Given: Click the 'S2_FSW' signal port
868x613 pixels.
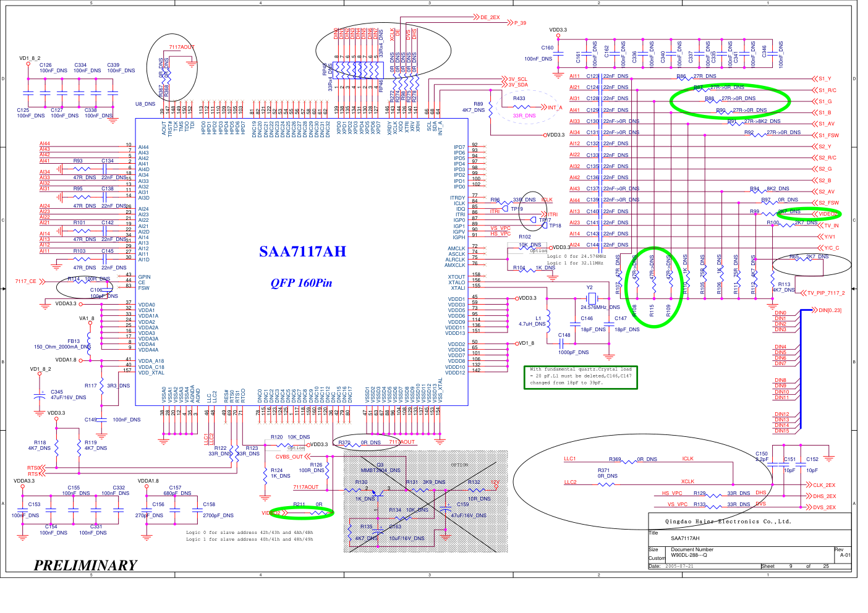Looking at the screenshot, I should (x=828, y=203).
